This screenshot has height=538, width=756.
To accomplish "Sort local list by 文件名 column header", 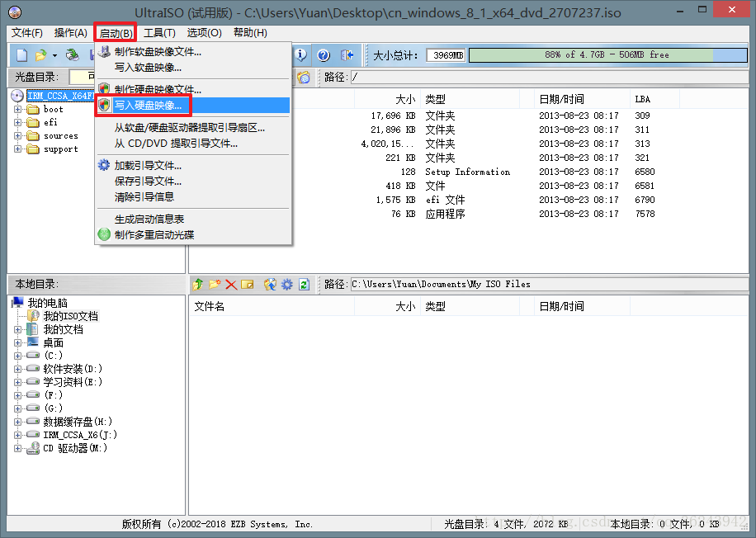I will click(272, 306).
